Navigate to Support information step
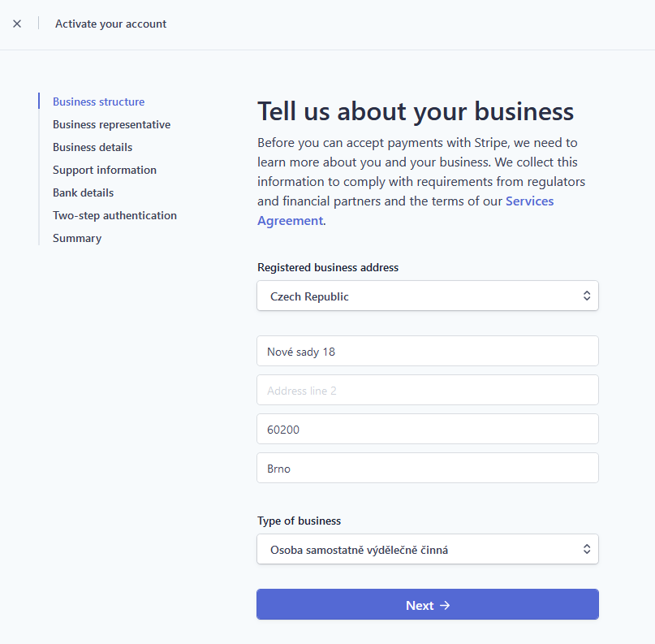655x644 pixels. (105, 170)
